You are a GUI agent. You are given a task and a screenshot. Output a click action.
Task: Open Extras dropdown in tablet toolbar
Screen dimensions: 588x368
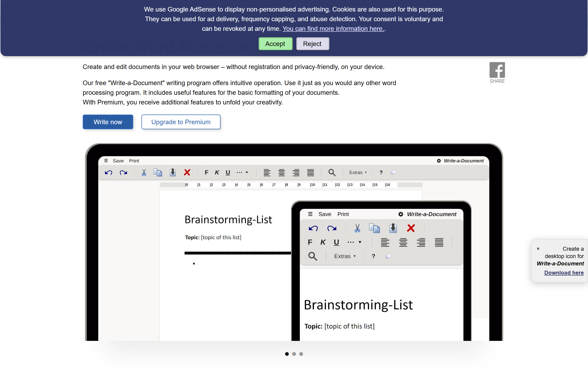click(345, 256)
